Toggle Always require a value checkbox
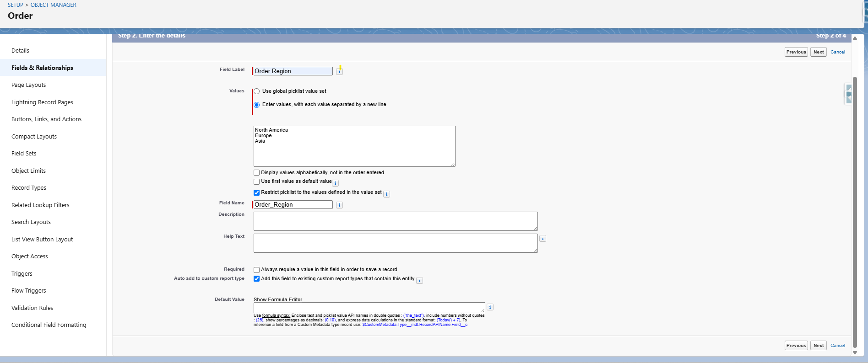The width and height of the screenshot is (868, 363). 257,270
